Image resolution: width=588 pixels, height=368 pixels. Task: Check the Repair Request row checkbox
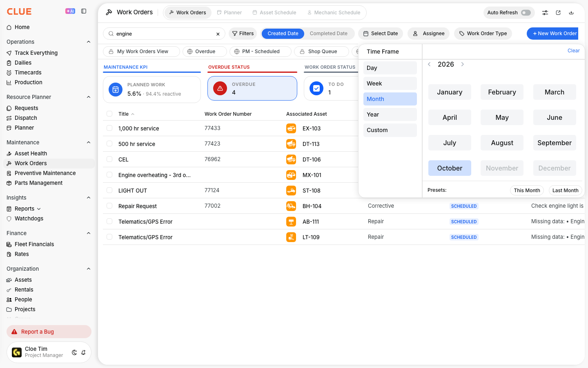tap(109, 206)
